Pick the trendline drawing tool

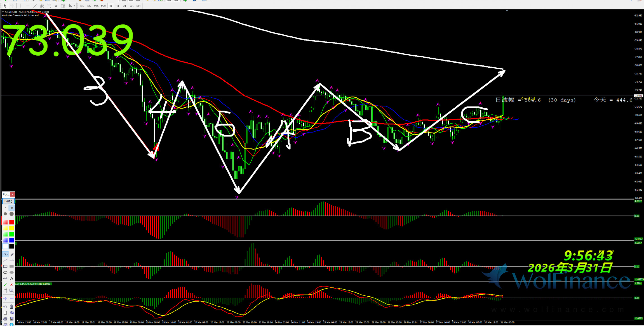tap(35, 6)
